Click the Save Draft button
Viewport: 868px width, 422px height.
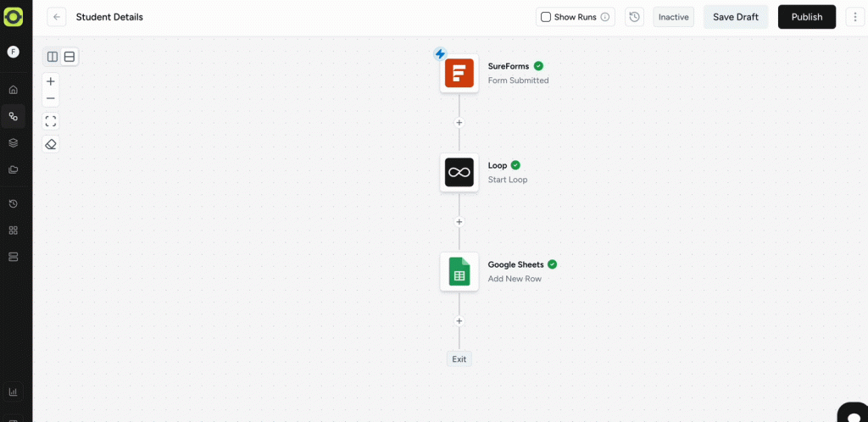point(735,17)
